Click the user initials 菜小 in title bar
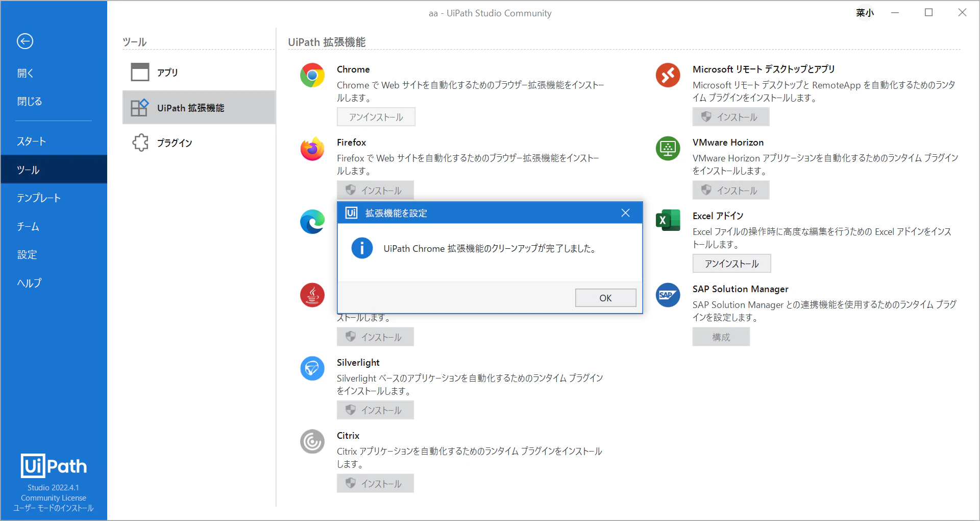This screenshot has height=521, width=980. pos(865,13)
